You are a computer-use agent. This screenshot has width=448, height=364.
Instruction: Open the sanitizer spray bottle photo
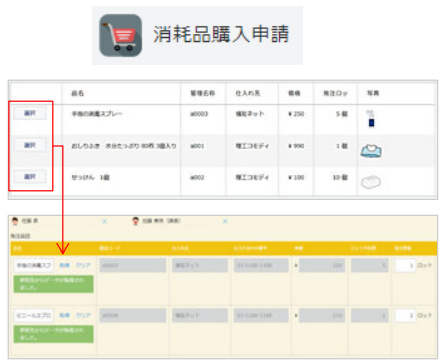point(371,119)
